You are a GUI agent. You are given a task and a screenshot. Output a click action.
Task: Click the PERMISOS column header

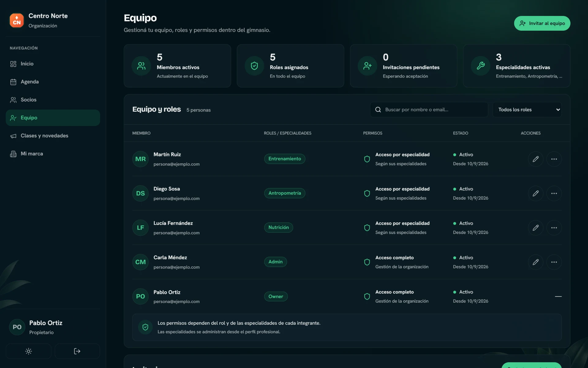coord(373,133)
